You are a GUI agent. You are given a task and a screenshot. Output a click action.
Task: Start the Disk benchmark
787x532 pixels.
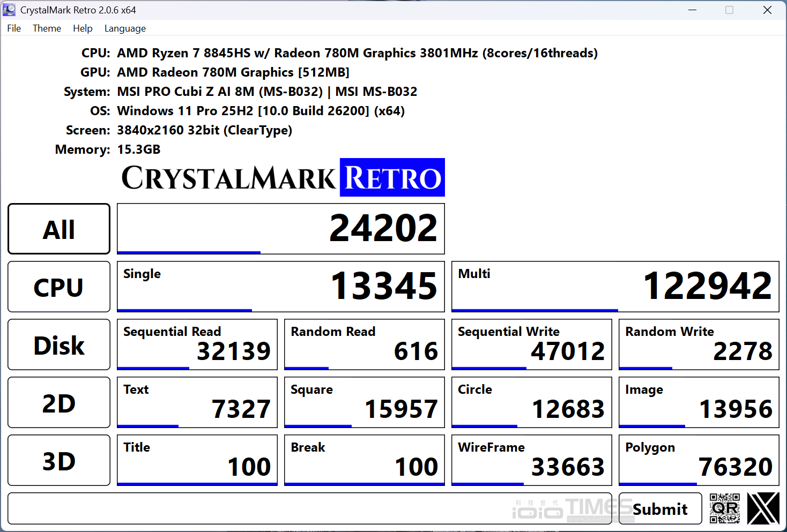(59, 344)
